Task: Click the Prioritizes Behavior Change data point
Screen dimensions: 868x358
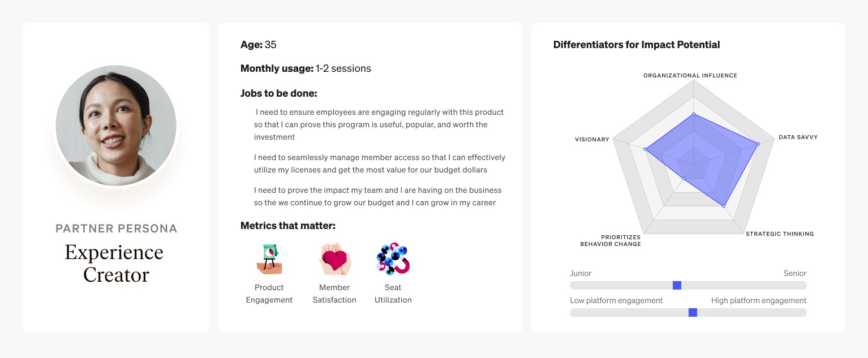Action: tap(684, 179)
